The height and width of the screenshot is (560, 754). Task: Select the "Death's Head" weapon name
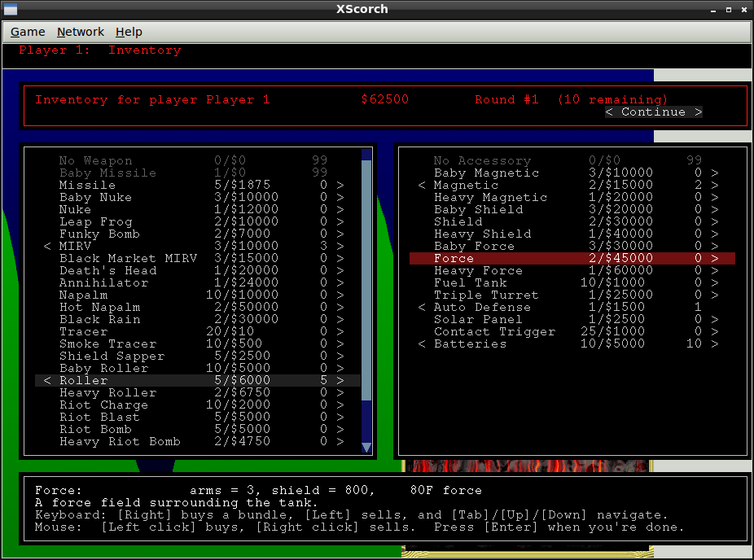[x=107, y=270]
